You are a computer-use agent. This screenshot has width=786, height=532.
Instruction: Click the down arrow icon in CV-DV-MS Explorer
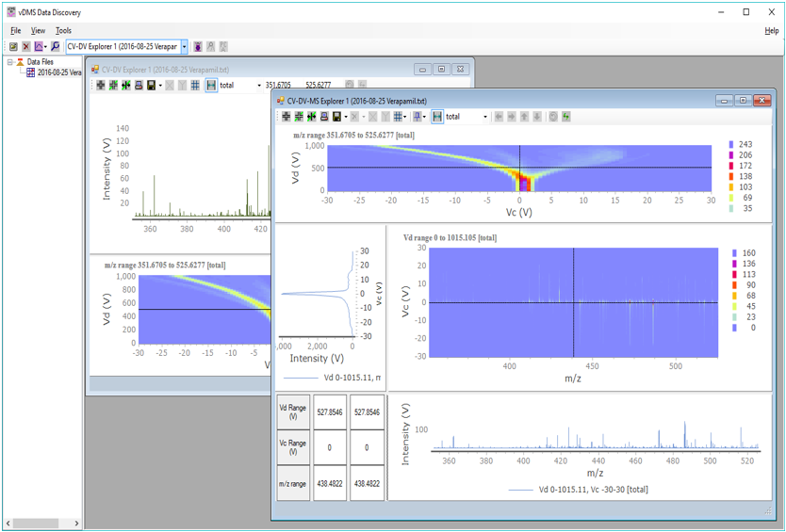537,116
